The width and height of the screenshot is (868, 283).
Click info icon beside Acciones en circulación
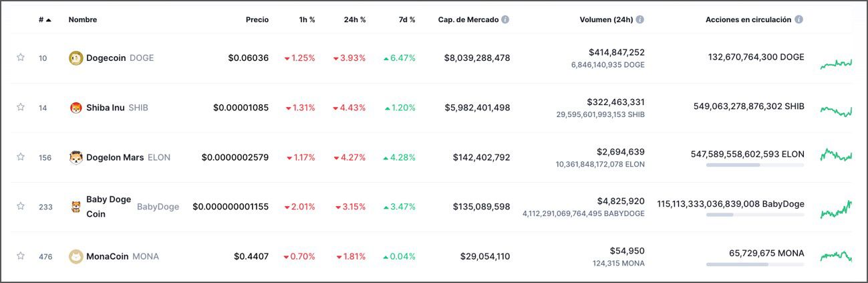pyautogui.click(x=799, y=19)
